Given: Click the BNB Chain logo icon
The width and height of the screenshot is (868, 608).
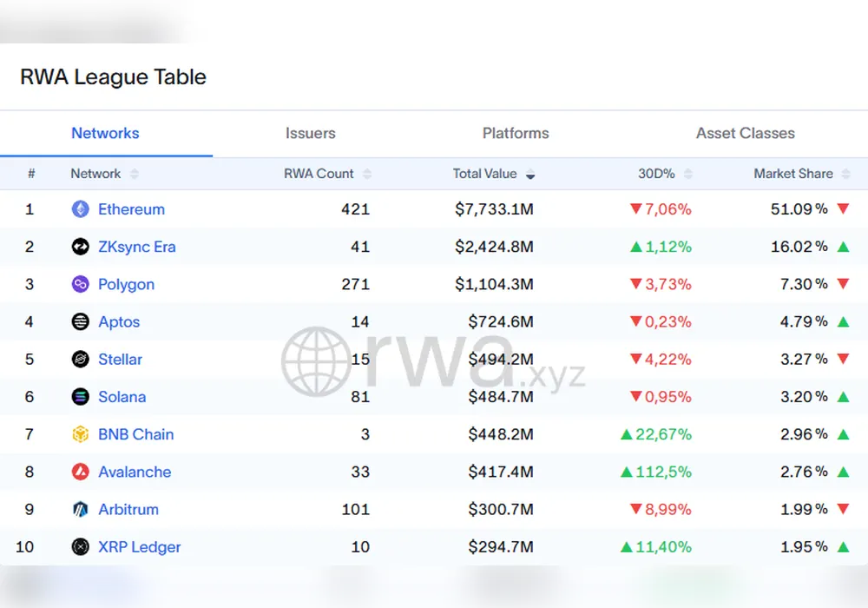Looking at the screenshot, I should (80, 434).
